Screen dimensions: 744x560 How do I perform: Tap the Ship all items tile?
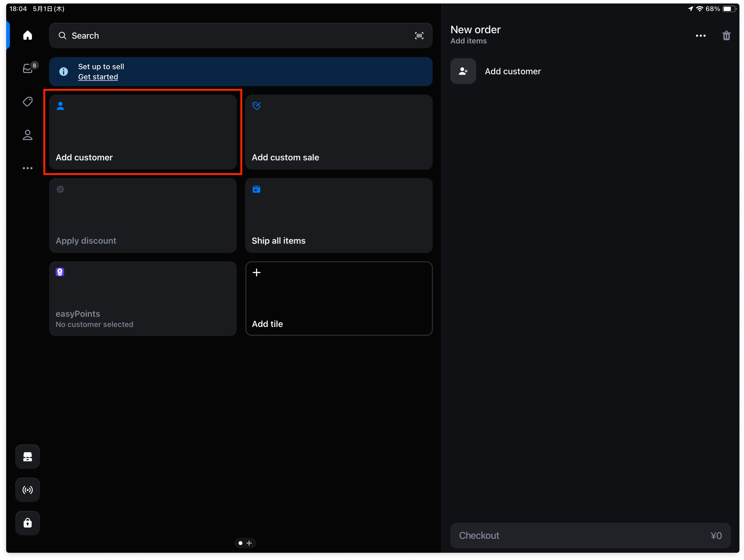339,215
